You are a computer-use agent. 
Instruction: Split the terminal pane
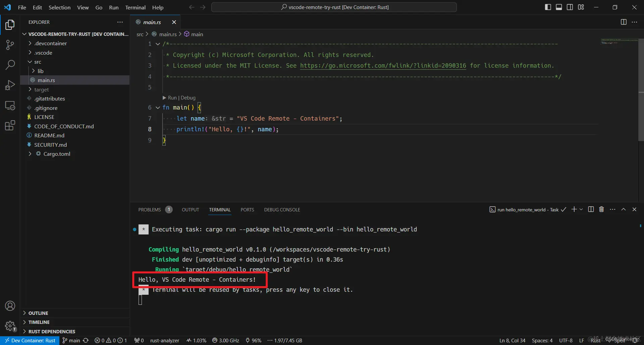591,209
